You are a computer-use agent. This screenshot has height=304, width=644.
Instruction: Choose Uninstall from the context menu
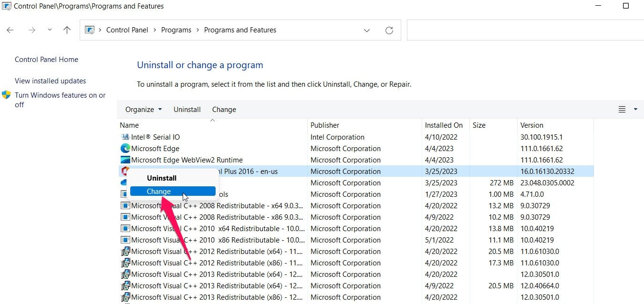tap(162, 178)
